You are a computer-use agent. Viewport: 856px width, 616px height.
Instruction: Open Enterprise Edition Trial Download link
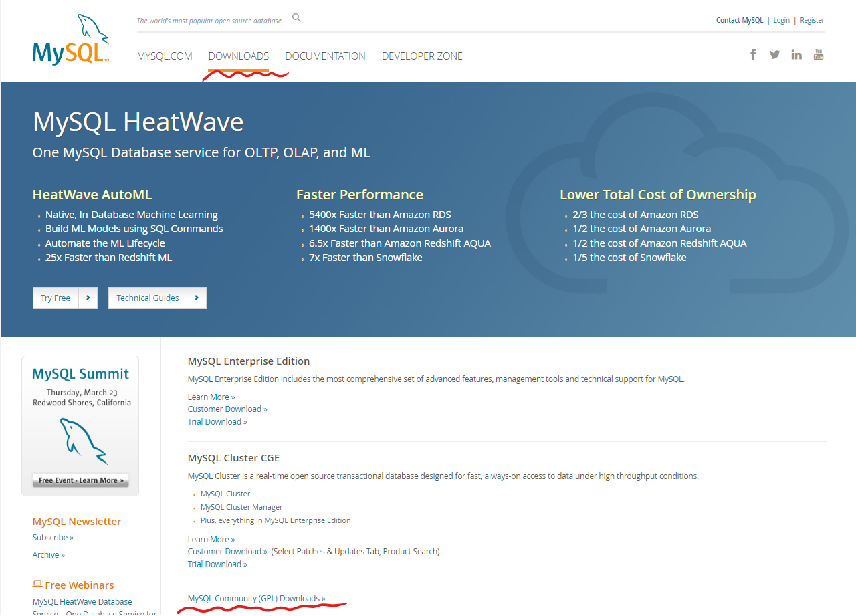(x=217, y=422)
